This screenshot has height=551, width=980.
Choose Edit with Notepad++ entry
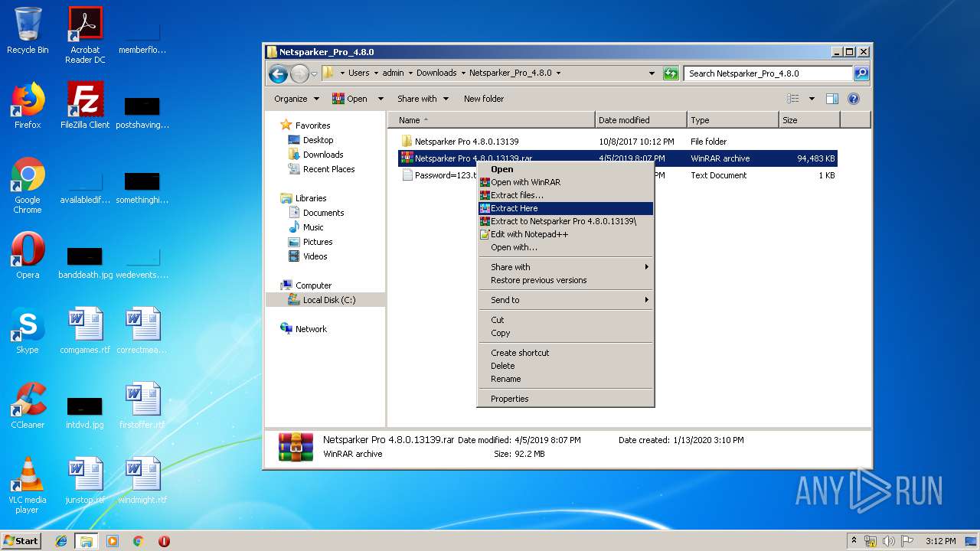click(565, 234)
